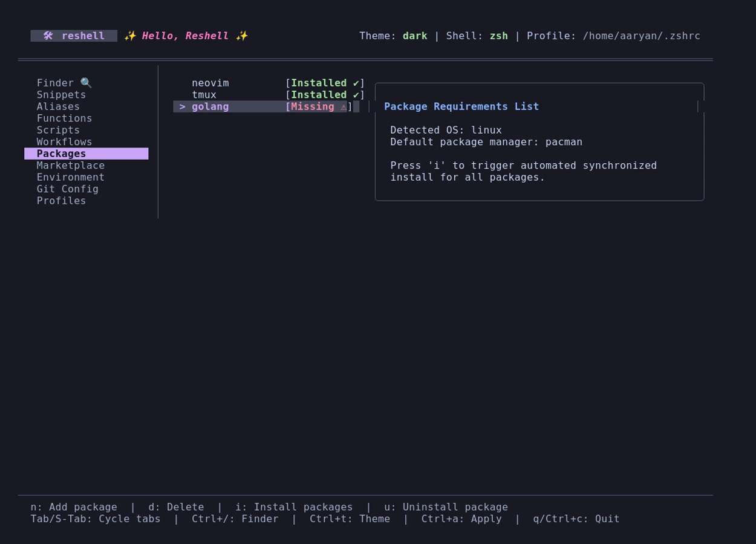756x544 pixels.
Task: Click the warning icon in golang row
Action: tap(344, 106)
